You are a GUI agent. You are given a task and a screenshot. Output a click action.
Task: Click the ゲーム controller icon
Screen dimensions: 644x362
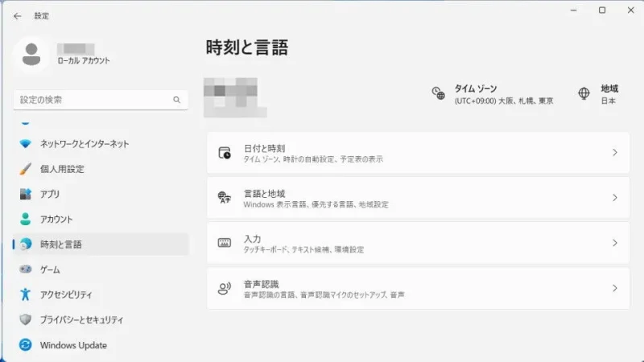26,269
